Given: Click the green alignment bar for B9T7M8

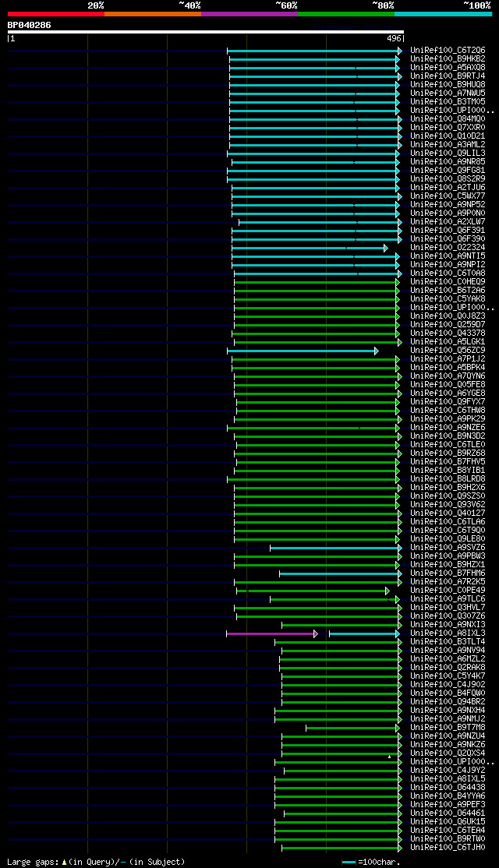Looking at the screenshot, I should pos(352,728).
